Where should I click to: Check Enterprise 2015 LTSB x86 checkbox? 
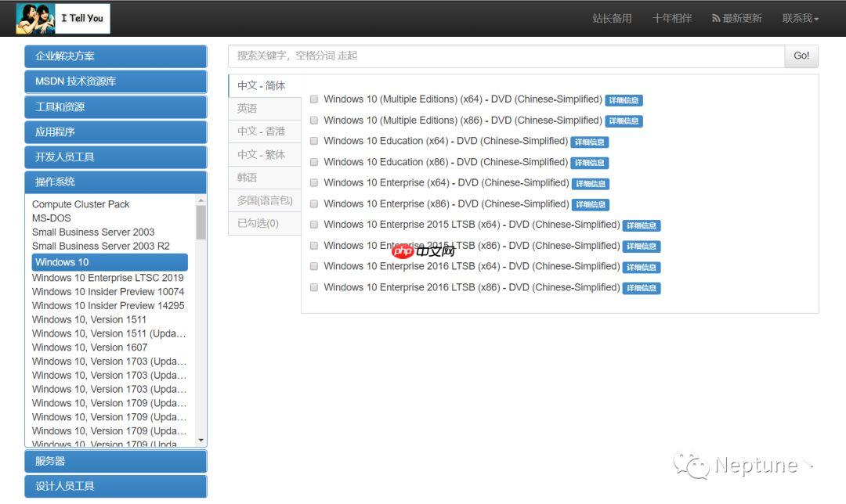(x=314, y=246)
